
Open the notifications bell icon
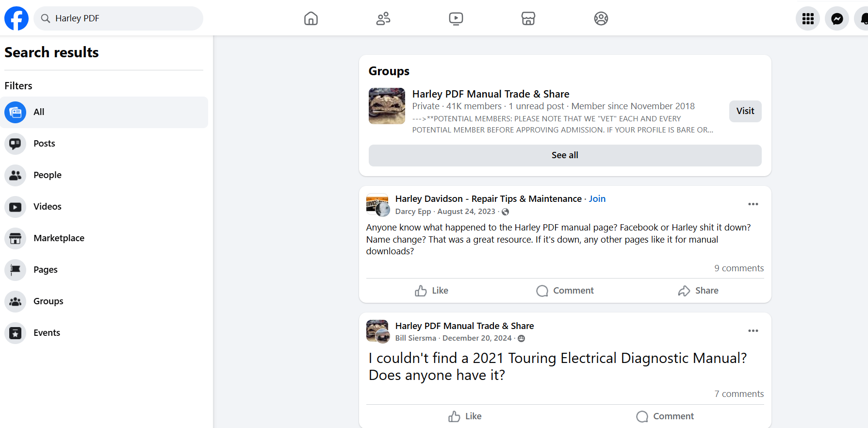click(863, 18)
